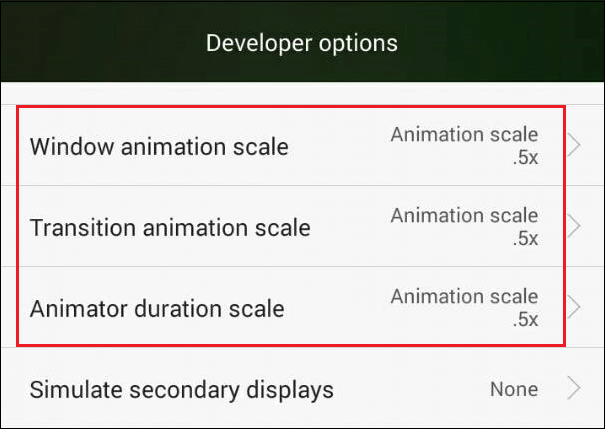This screenshot has height=429, width=605.
Task: Click blank space in Simulate secondary displays row
Action: click(410, 388)
